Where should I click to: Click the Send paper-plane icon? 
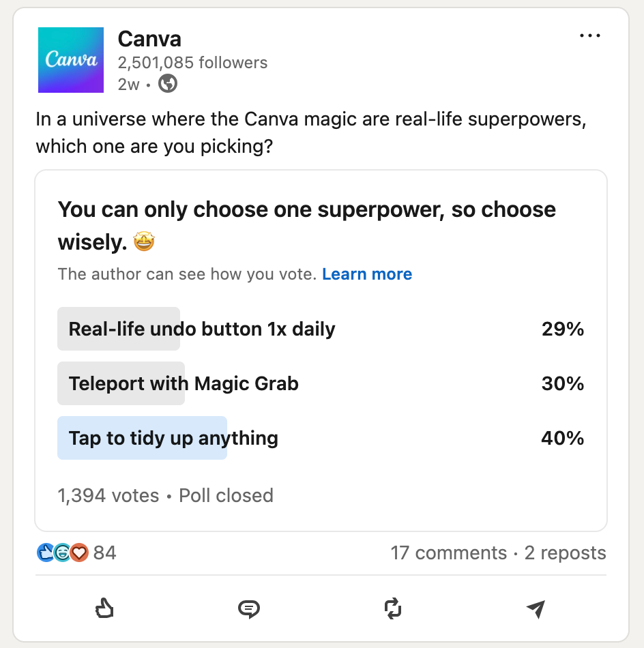(536, 609)
